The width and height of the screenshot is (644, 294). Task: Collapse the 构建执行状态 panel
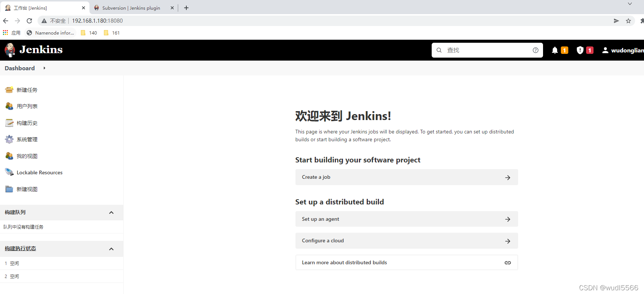(x=111, y=249)
